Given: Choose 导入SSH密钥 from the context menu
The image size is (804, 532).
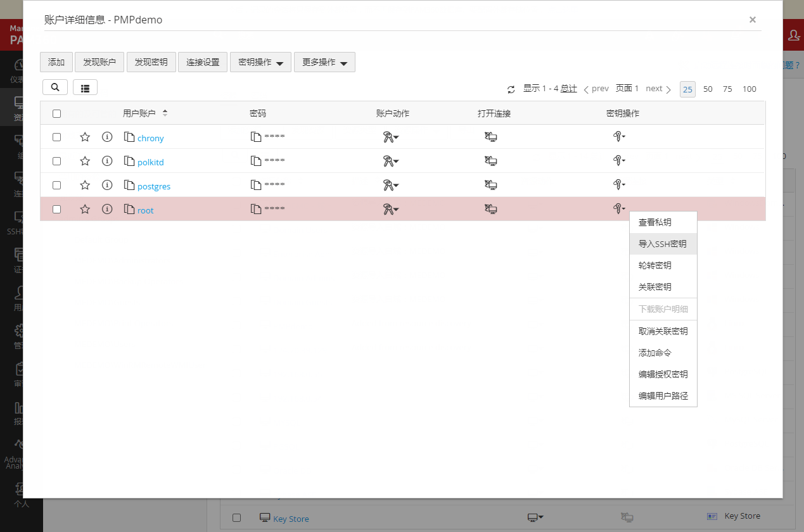Looking at the screenshot, I should point(662,244).
